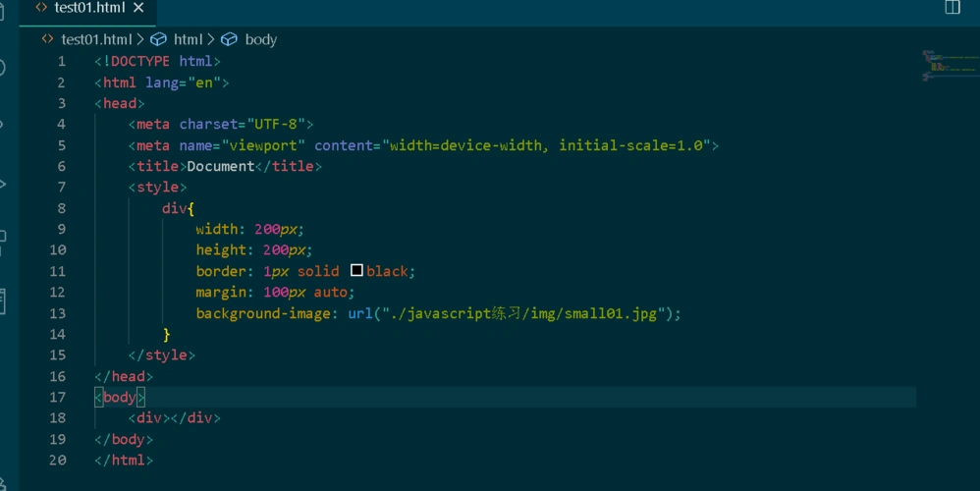Open the test01.html breadcrumb dropdown

coord(95,39)
